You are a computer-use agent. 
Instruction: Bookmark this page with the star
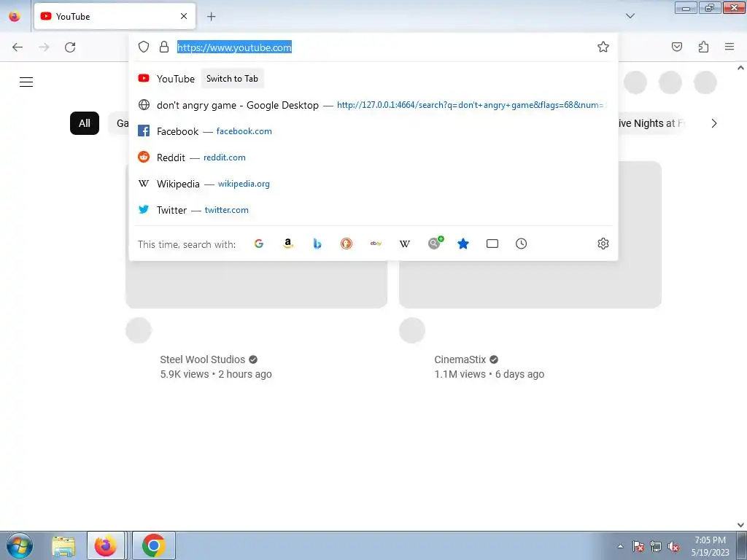[x=603, y=47]
